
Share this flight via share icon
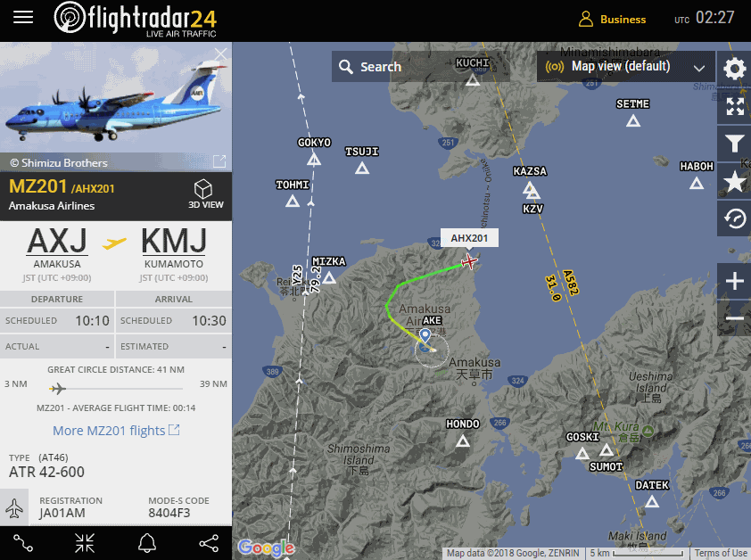click(x=209, y=543)
